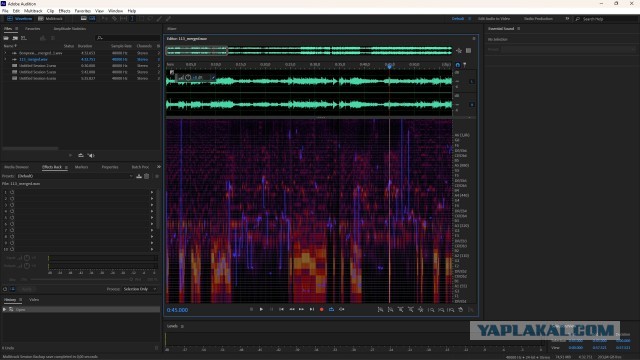Open the File menu
Viewport: 640px width, 360px height.
[x=5, y=11]
